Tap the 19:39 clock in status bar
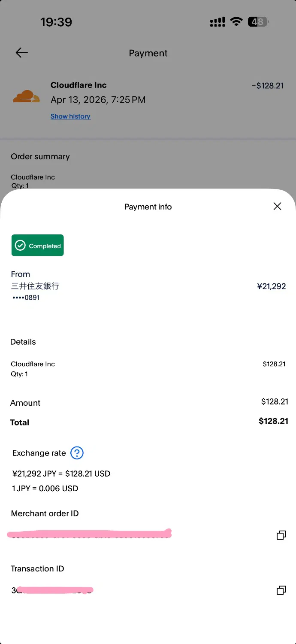 click(x=56, y=22)
